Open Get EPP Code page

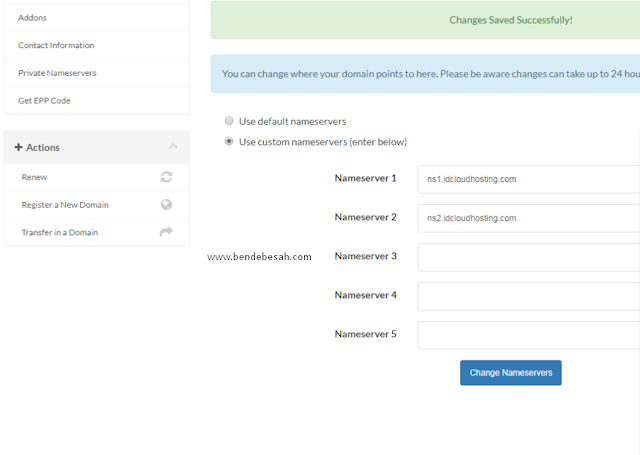96,101
